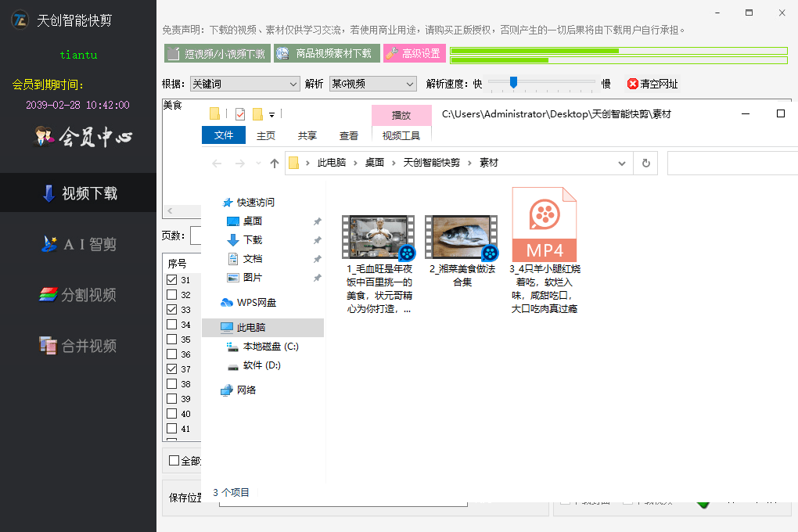
Task: Open 会员中心 member center
Action: point(83,136)
